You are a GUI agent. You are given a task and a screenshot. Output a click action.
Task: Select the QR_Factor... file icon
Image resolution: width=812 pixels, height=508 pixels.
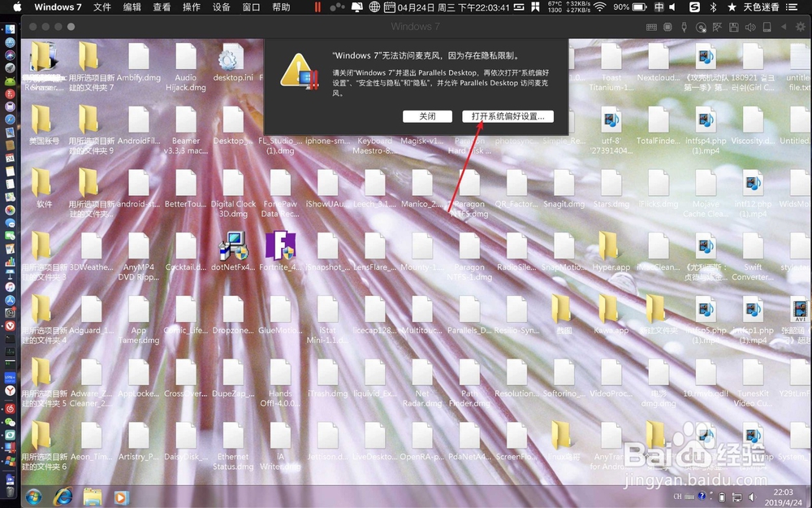516,189
